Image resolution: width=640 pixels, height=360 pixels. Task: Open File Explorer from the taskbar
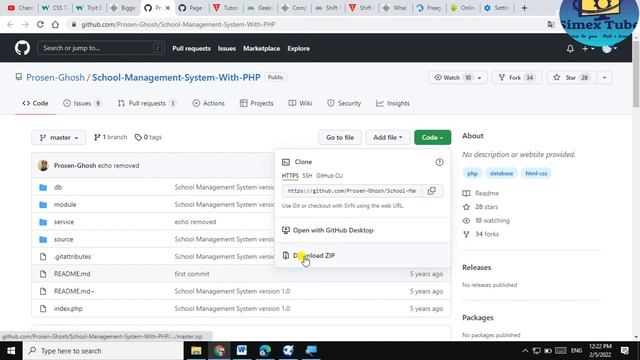click(196, 351)
